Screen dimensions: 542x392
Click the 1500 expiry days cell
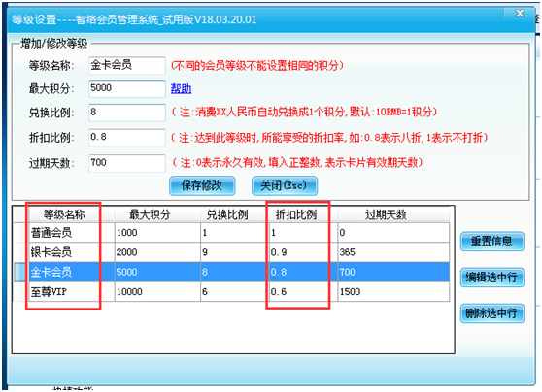pyautogui.click(x=393, y=291)
